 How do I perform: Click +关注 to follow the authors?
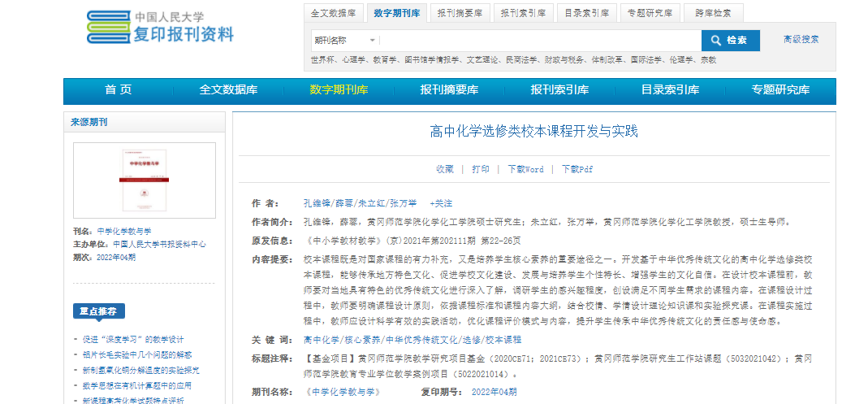441,203
